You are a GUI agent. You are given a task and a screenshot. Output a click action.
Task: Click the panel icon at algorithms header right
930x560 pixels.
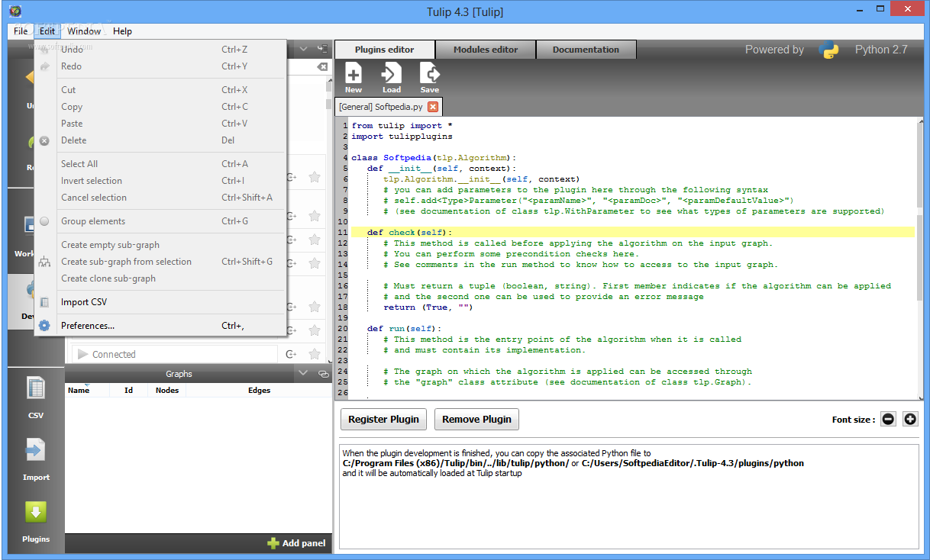point(322,49)
